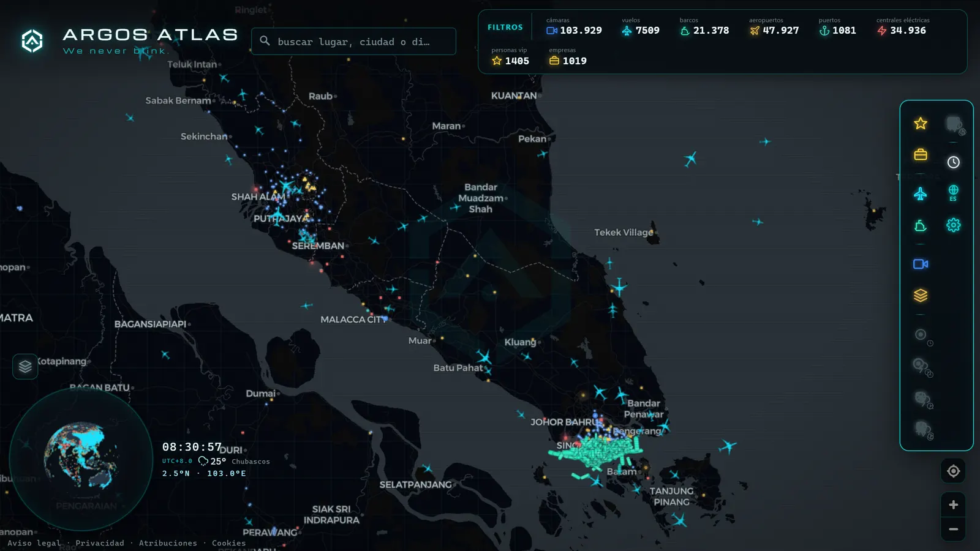Toggle the barcos filter showing 21.378
Viewport: 980px width, 551px height.
[704, 26]
